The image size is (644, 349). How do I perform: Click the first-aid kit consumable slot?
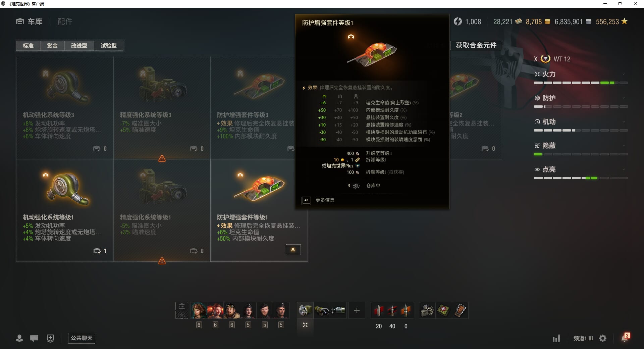[x=443, y=310]
